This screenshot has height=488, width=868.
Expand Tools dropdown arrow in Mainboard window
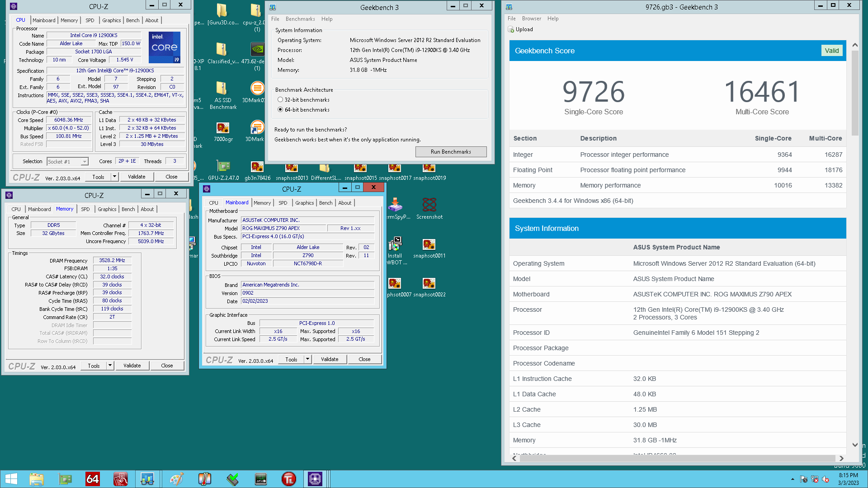(x=308, y=359)
